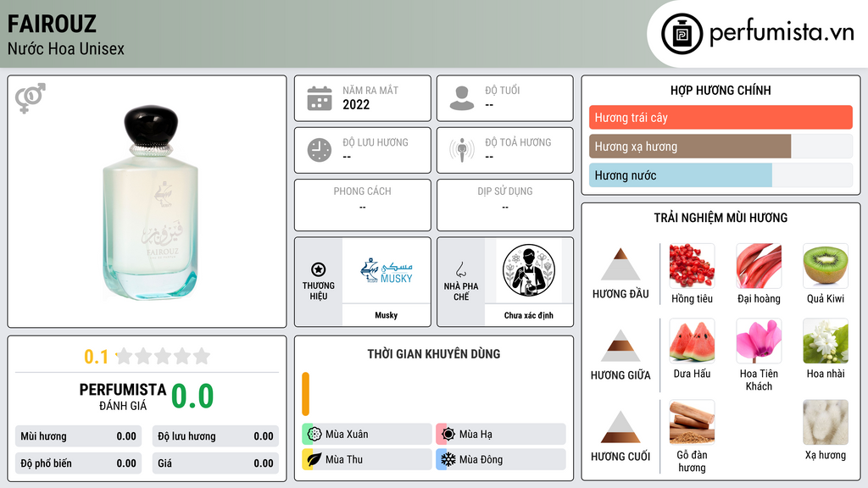Select the Mùa Thu season chip
This screenshot has width=868, height=488.
[x=367, y=459]
